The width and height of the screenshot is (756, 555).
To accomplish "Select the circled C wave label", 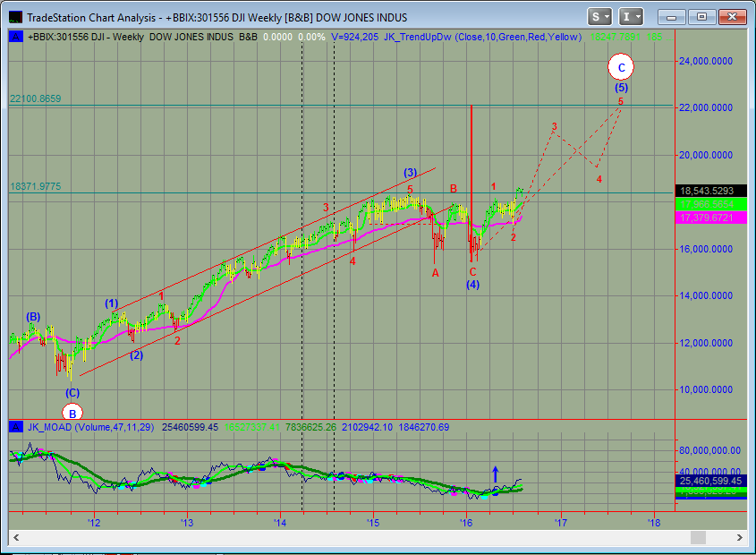I will [621, 67].
